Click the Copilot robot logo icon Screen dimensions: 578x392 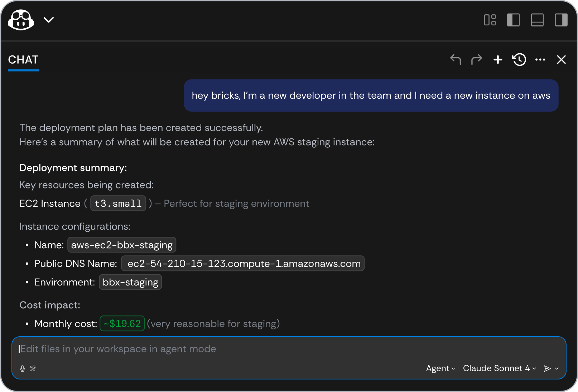(x=21, y=20)
